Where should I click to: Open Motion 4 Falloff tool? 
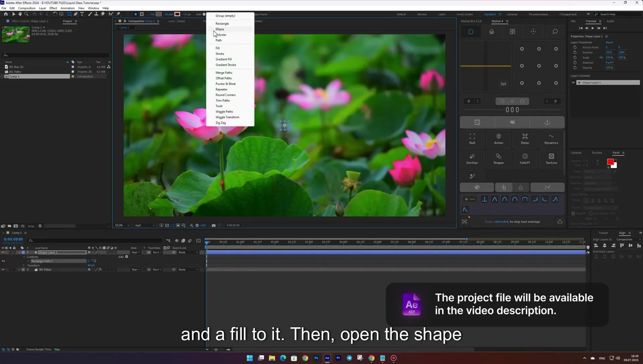click(x=525, y=159)
